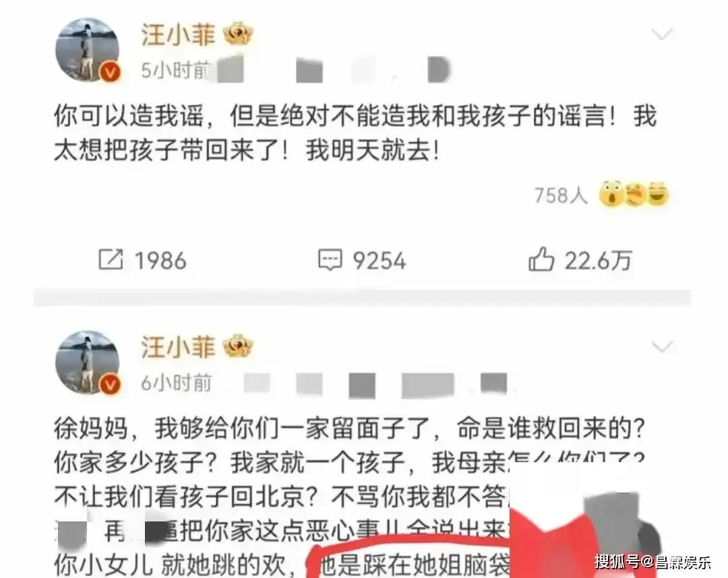This screenshot has height=578, width=728.
Task: Open the second post beginning 徐妈妈
Action: 350,496
